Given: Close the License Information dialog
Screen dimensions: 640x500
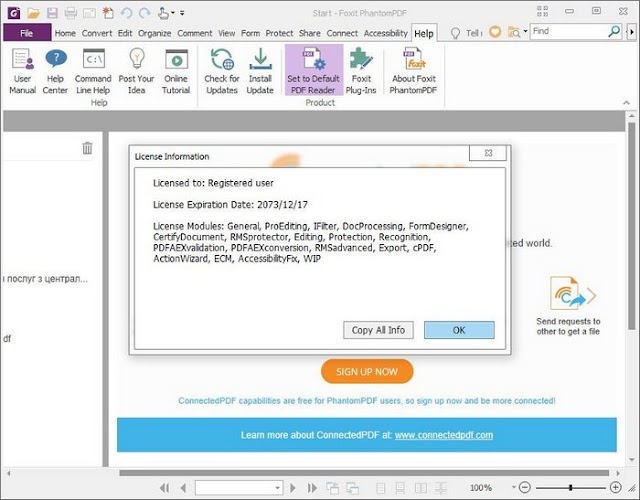Looking at the screenshot, I should (x=488, y=153).
